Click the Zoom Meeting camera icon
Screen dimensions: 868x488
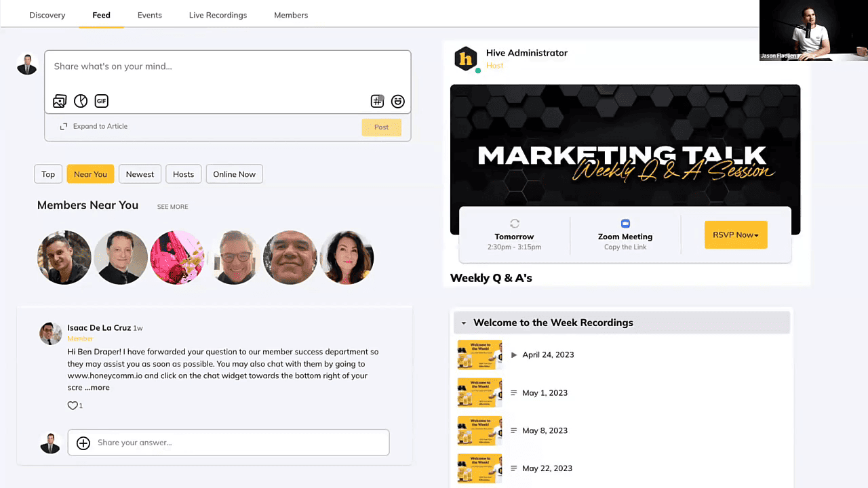click(x=625, y=224)
